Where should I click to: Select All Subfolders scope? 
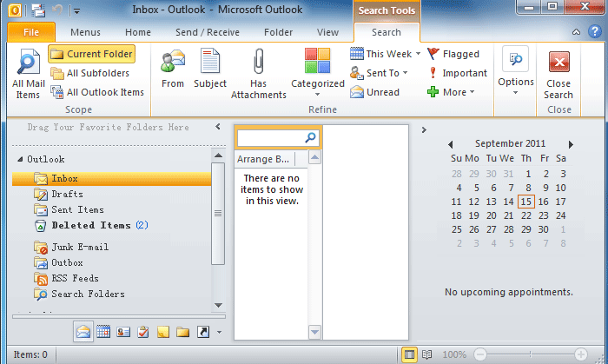pos(90,73)
